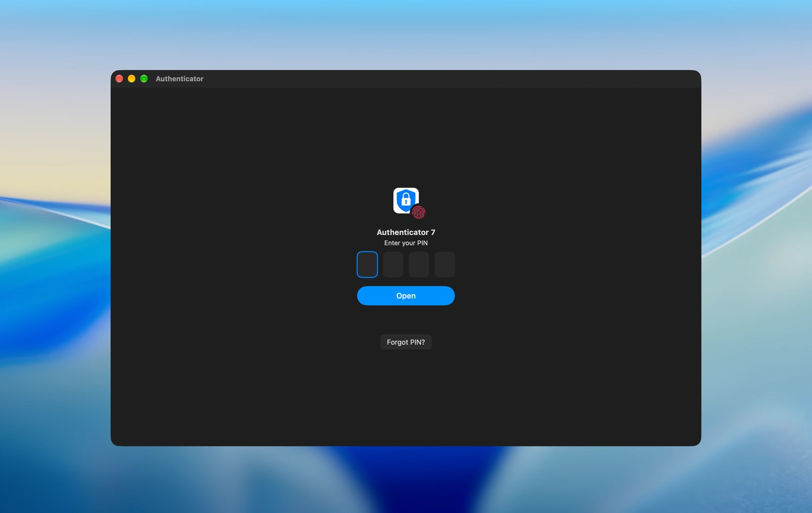
Task: Click the Authenticator shield lock icon
Action: 405,200
